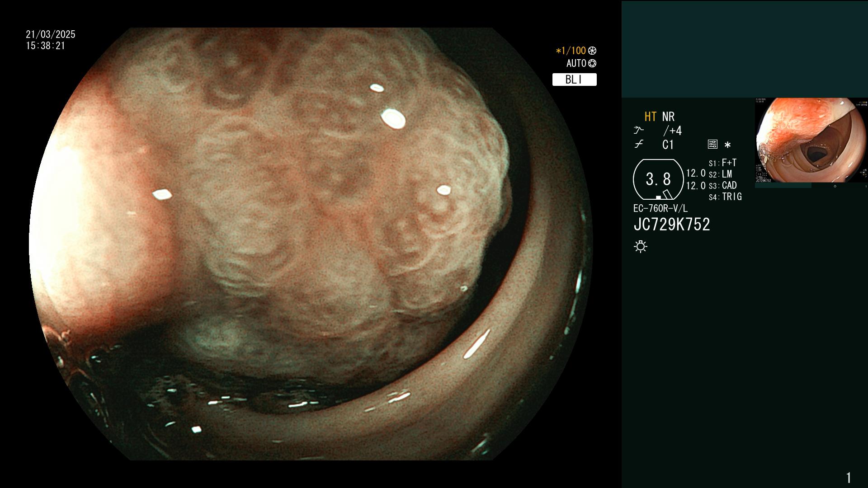This screenshot has height=488, width=868.
Task: Click the HT indicator
Action: [650, 117]
